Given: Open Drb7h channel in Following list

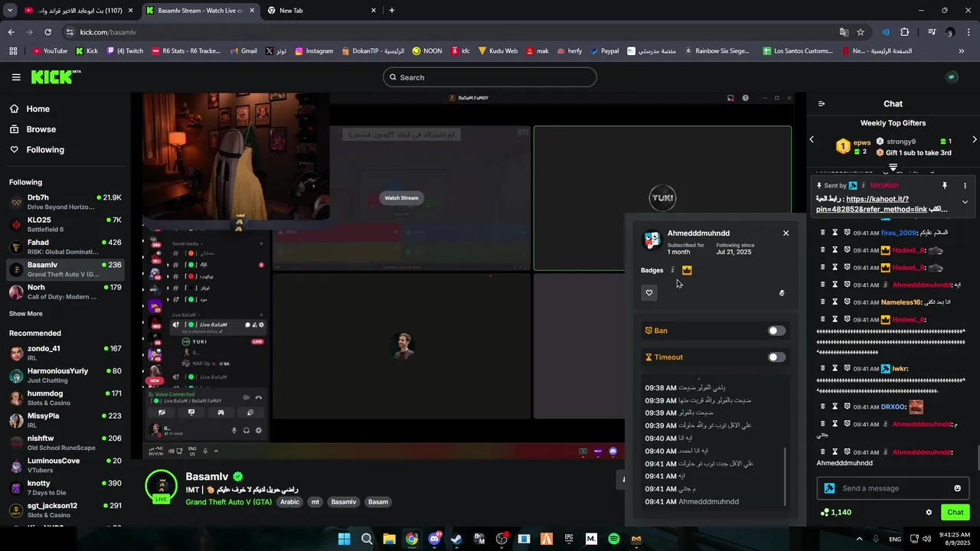Looking at the screenshot, I should click(x=65, y=202).
